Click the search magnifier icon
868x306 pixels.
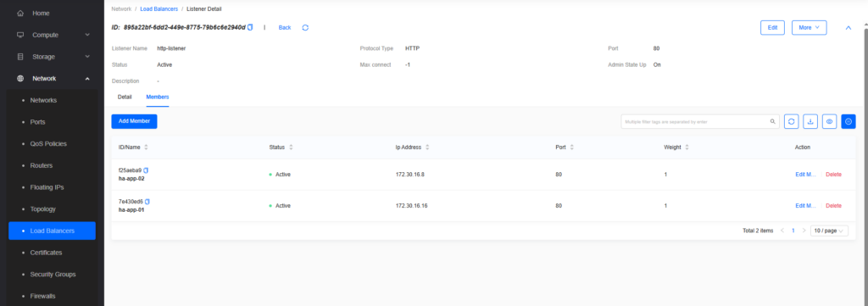click(772, 121)
